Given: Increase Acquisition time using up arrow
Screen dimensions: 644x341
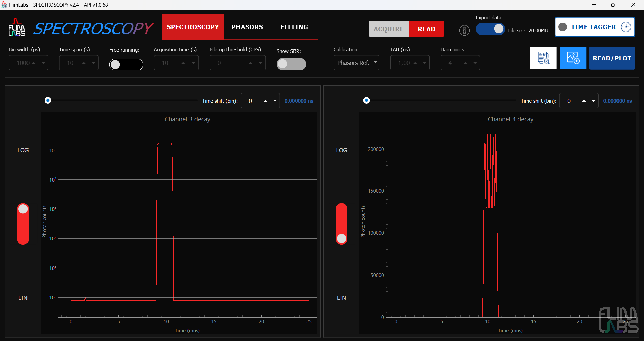Looking at the screenshot, I should point(183,63).
